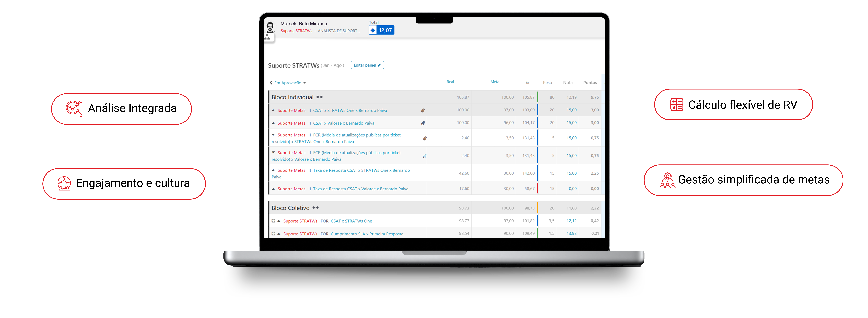Click the blue diamond icon in the Total badge
868x318 pixels.
pyautogui.click(x=373, y=30)
